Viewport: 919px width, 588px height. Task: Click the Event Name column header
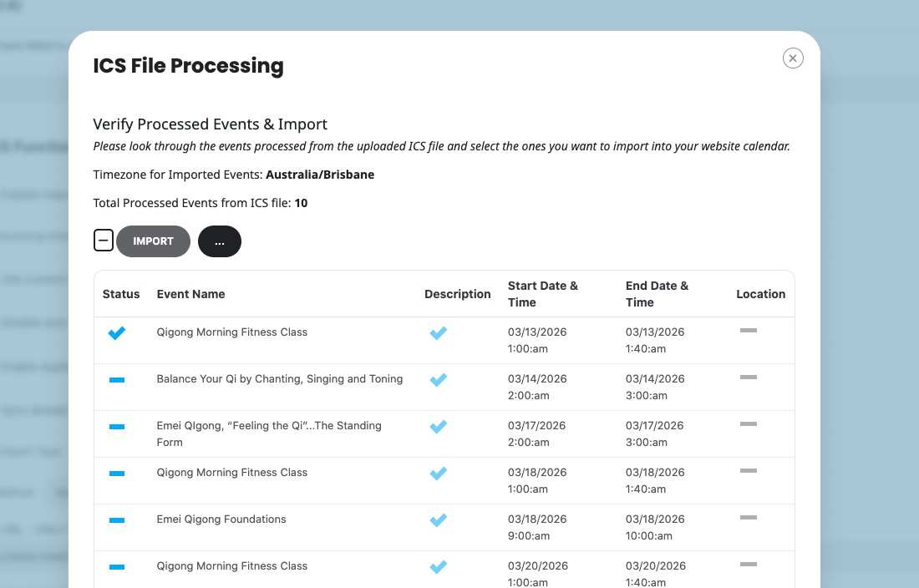point(190,294)
